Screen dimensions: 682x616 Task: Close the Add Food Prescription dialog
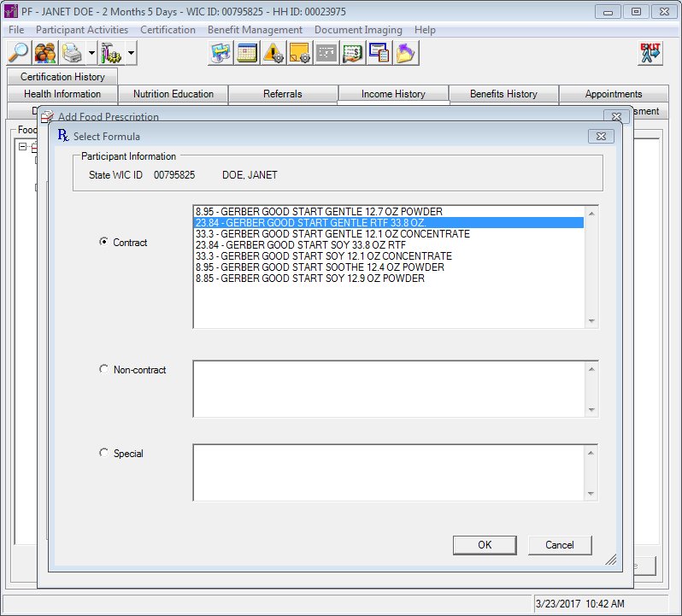[616, 116]
